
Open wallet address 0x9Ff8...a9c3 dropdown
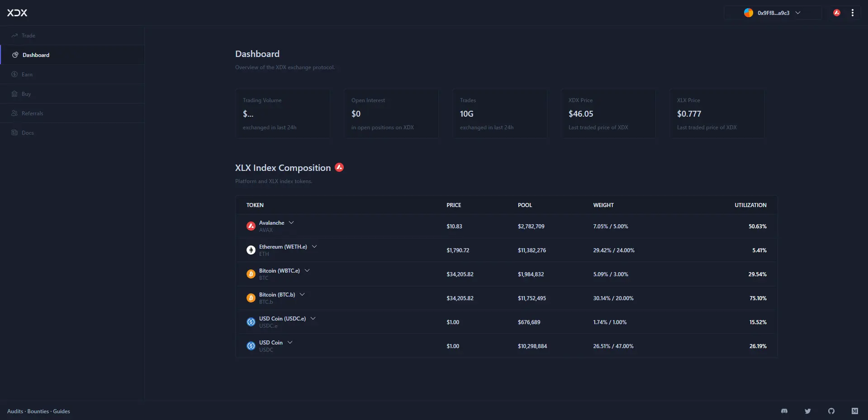[773, 13]
